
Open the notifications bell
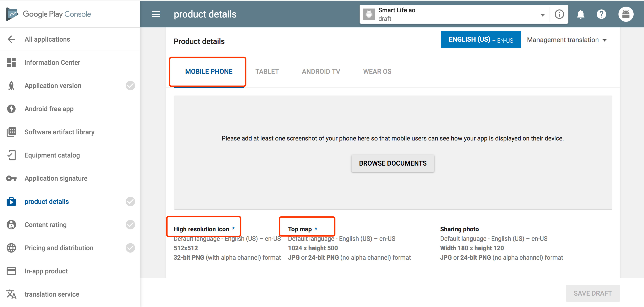[x=580, y=14]
